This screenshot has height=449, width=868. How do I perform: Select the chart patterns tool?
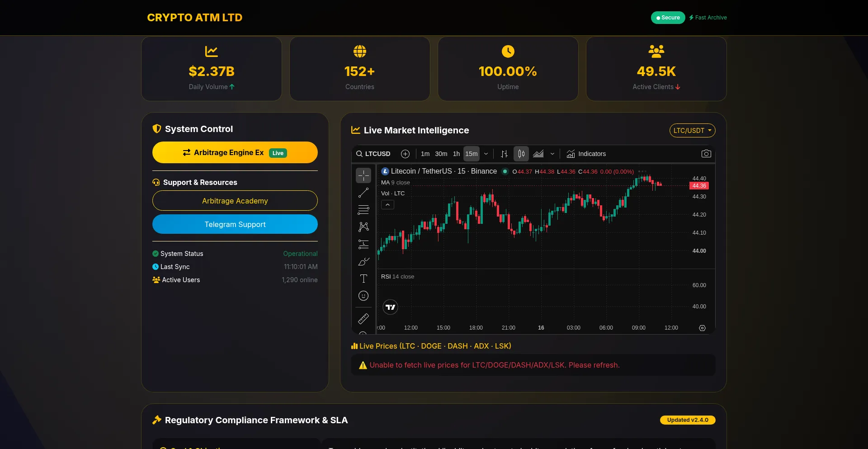(x=363, y=227)
